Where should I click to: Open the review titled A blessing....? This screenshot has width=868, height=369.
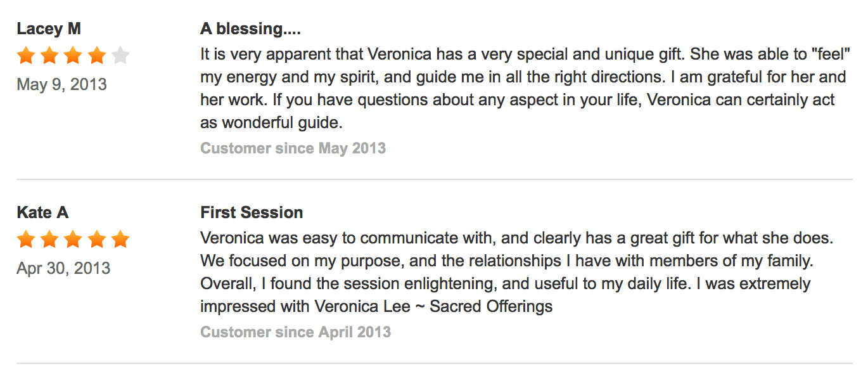pyautogui.click(x=250, y=29)
